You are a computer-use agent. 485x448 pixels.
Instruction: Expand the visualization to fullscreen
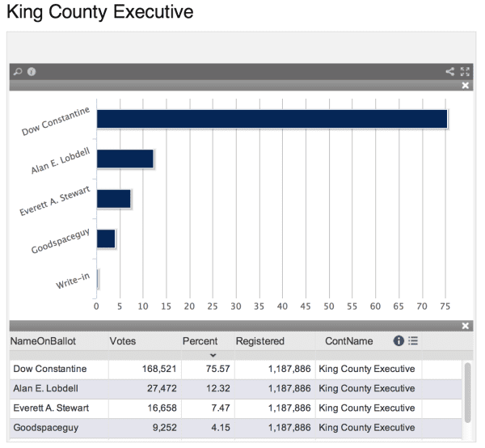pyautogui.click(x=465, y=71)
